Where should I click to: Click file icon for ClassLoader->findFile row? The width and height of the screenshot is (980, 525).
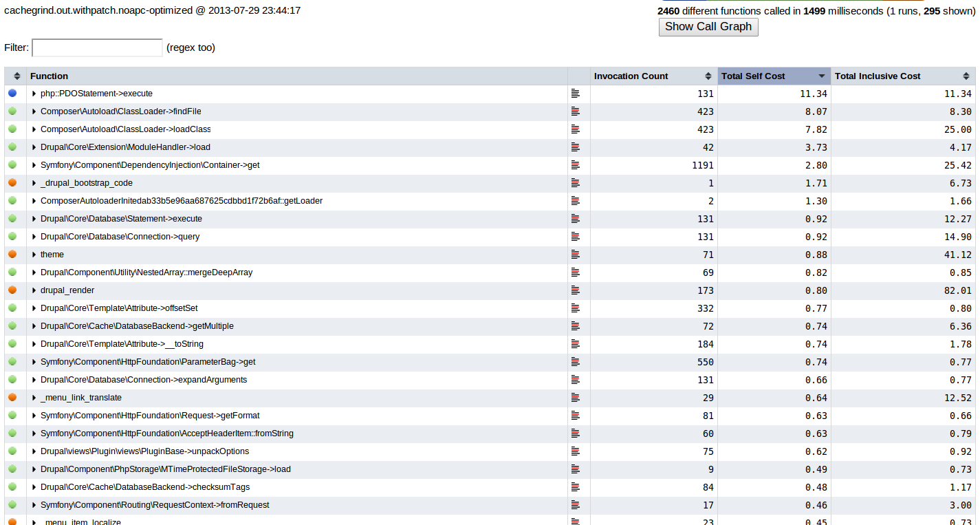pos(576,111)
